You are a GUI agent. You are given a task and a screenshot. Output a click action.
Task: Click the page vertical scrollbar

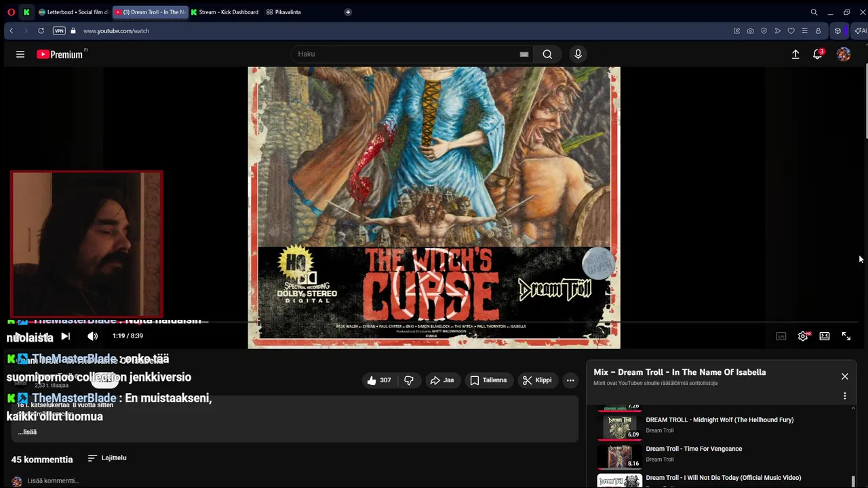pos(865,102)
